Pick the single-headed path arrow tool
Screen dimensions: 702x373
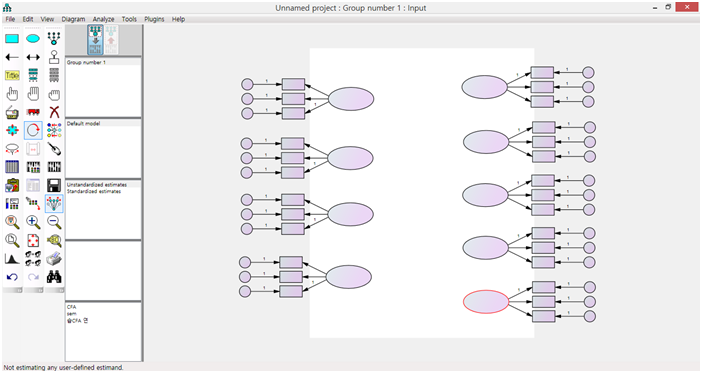(x=12, y=57)
